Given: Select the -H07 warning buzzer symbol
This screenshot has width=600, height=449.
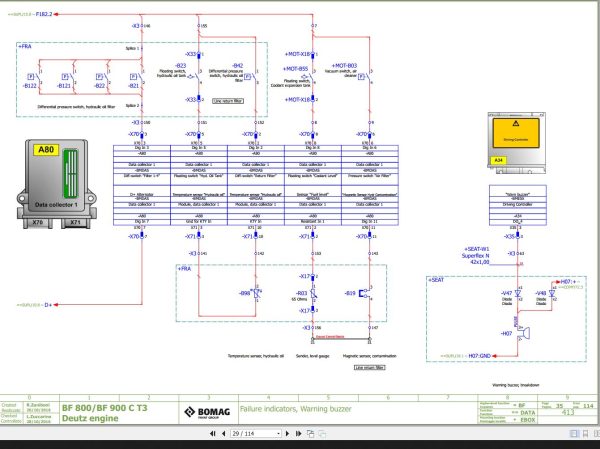Looking at the screenshot, I should [523, 333].
